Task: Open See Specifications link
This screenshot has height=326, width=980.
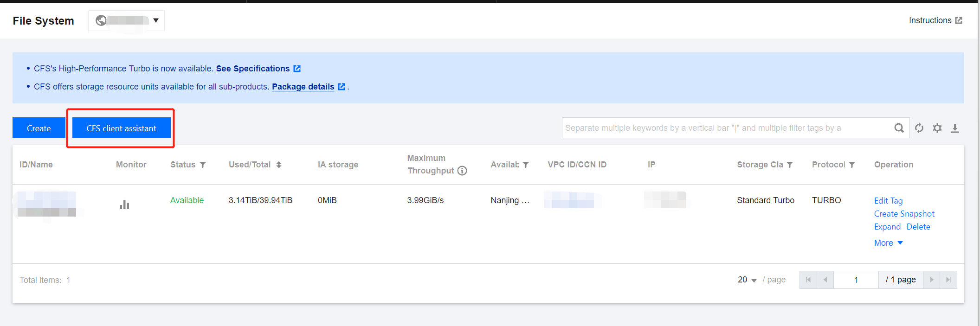Action: (253, 69)
